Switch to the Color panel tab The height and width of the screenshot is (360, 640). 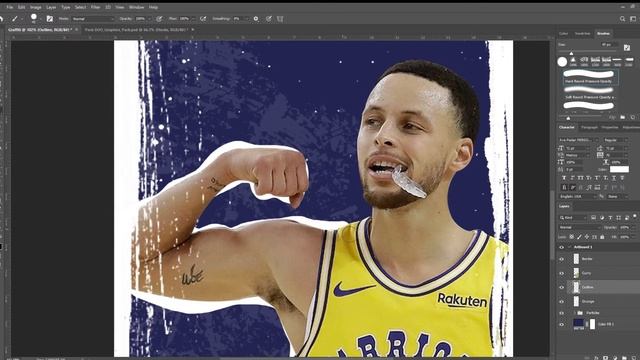[x=564, y=33]
